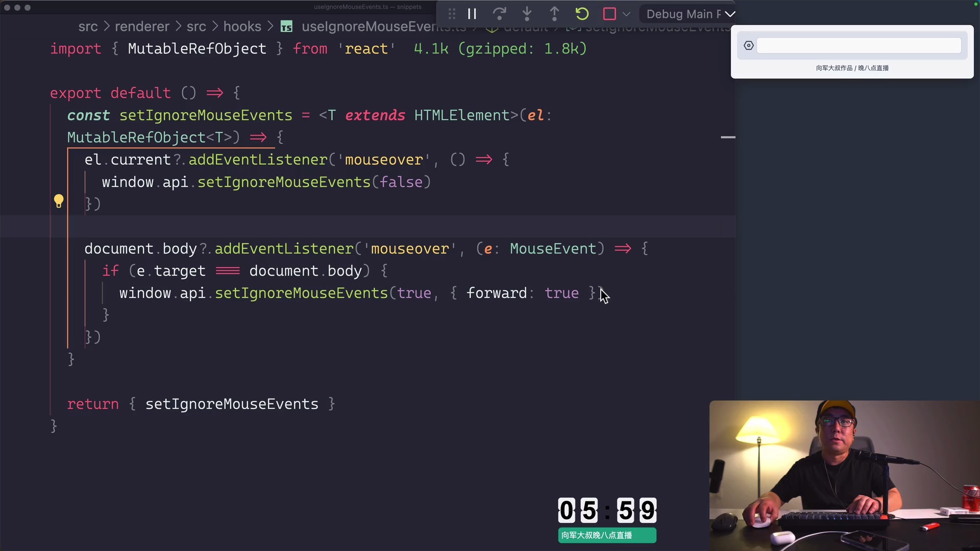Screen dimensions: 980x551
Task: Click the Pause debugging icon
Action: click(x=472, y=14)
